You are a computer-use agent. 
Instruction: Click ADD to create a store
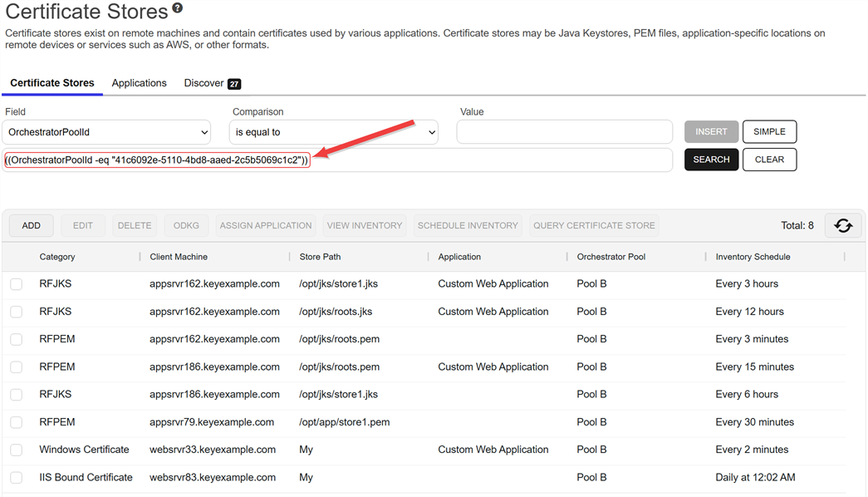31,225
